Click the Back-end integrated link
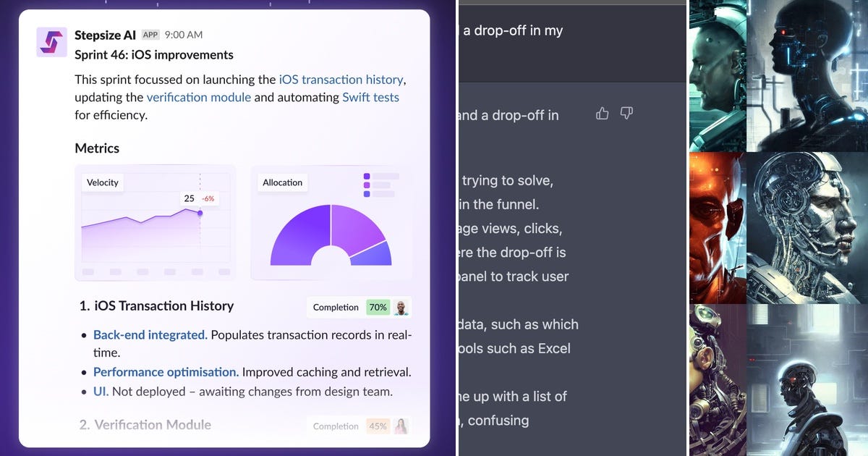 [x=150, y=334]
